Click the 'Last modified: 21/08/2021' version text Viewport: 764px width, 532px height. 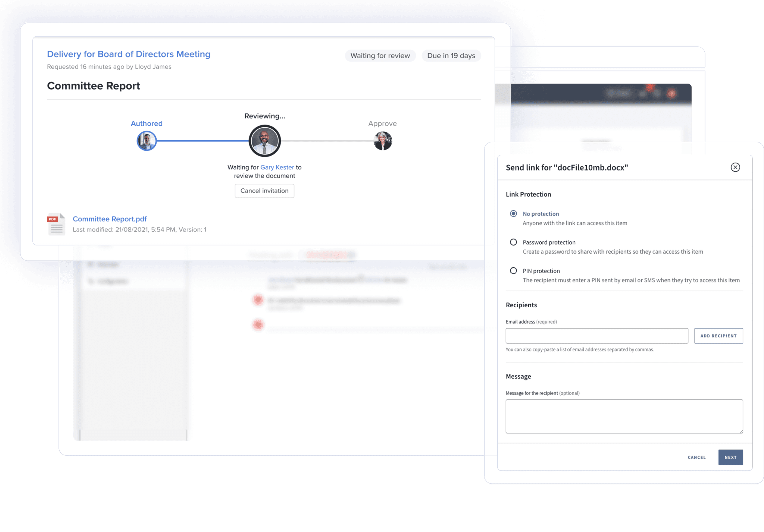139,229
